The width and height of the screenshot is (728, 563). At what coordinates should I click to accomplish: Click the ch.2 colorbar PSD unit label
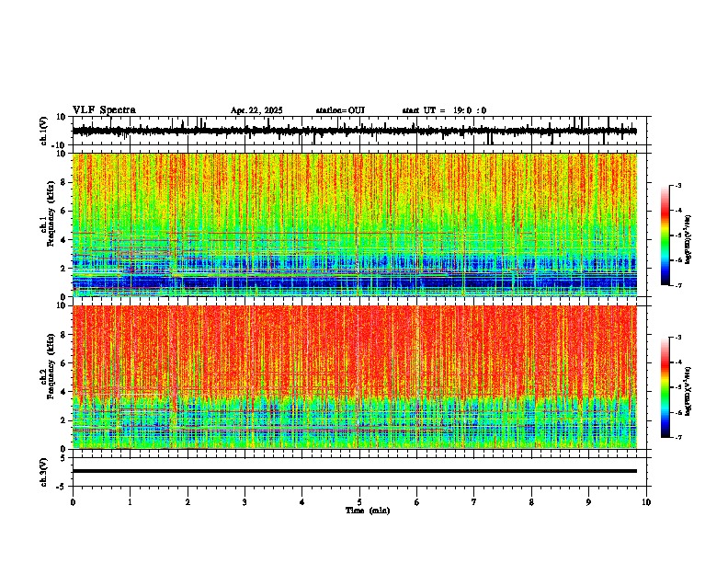(688, 391)
